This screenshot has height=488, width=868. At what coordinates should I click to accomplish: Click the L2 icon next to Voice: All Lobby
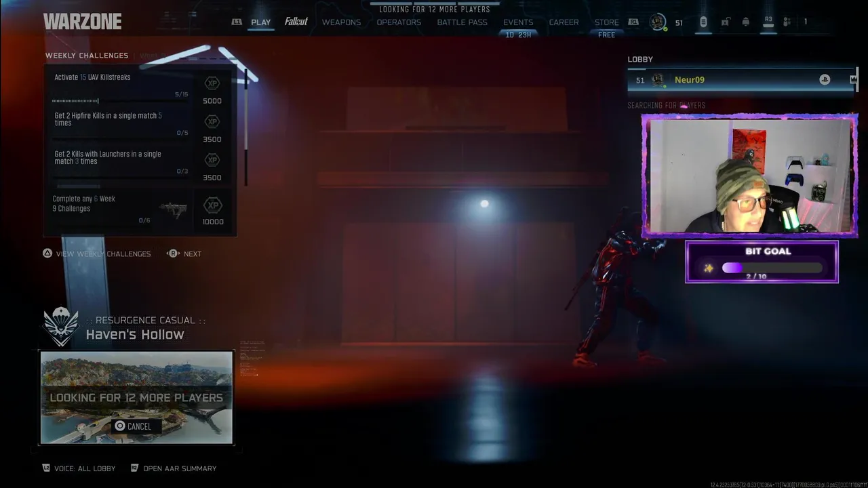point(46,468)
